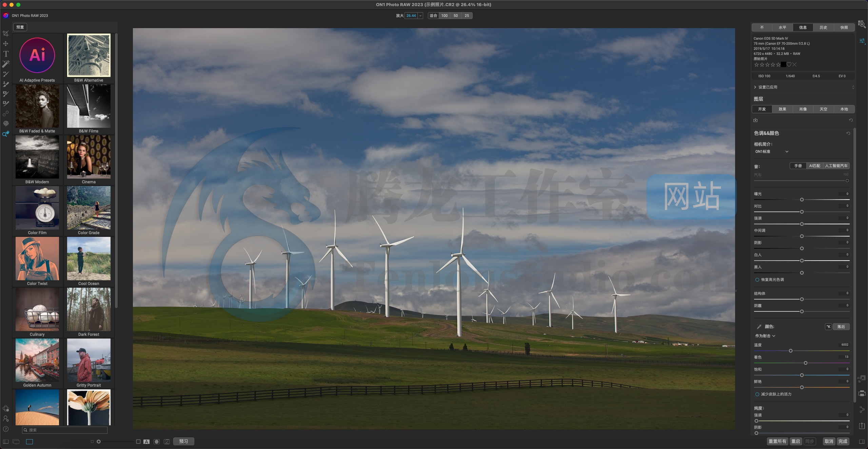Enable reduce vibrance on skin option
The image size is (868, 449).
757,394
